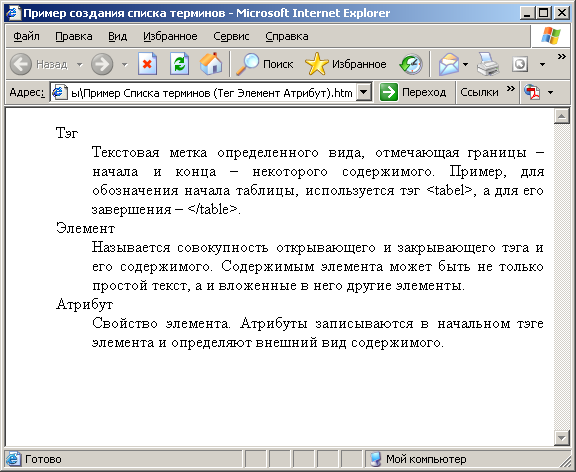The height and width of the screenshot is (472, 576).
Task: Open the Edit button dropdown arrow
Action: tap(542, 65)
